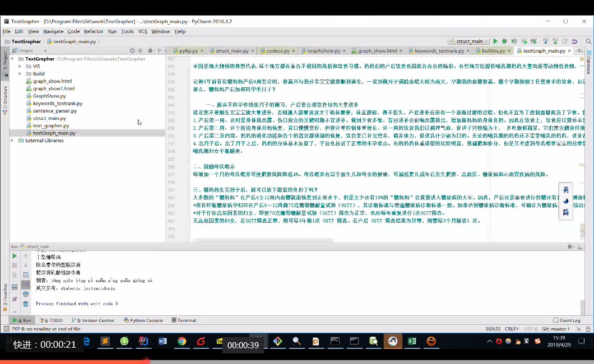
Task: Click the 369:22 caret position indicator
Action: click(x=493, y=329)
